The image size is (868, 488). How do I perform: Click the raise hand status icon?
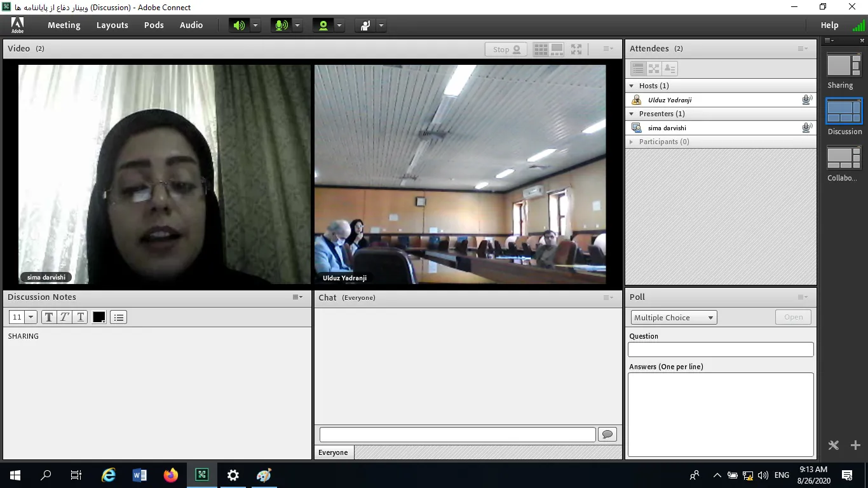click(x=365, y=25)
